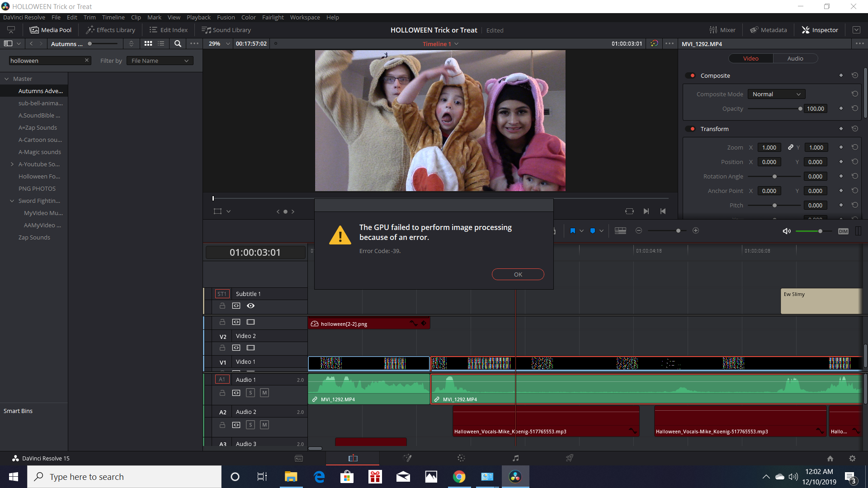Collapse the Sword Fightin... bin
Image resolution: width=868 pixels, height=488 pixels.
click(x=12, y=201)
